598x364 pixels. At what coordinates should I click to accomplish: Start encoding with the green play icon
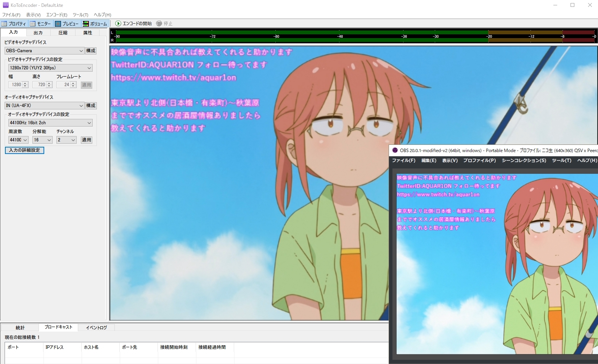(x=133, y=24)
